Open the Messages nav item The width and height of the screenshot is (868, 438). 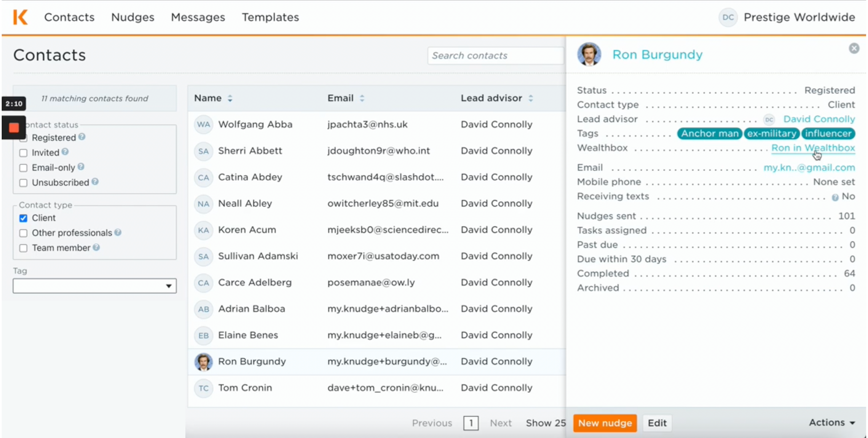pyautogui.click(x=198, y=17)
